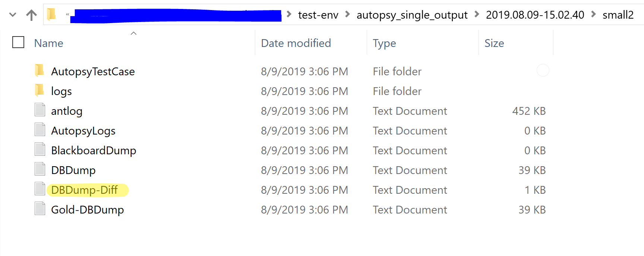Click the address bar folder icon
Screen dimensions: 644x256
[51, 15]
